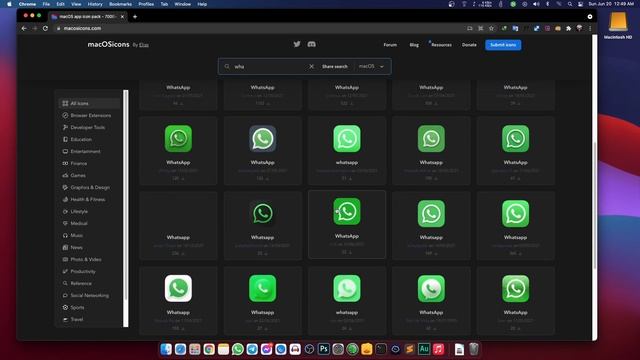
Task: Open the Apple menu
Action: click(x=9, y=4)
